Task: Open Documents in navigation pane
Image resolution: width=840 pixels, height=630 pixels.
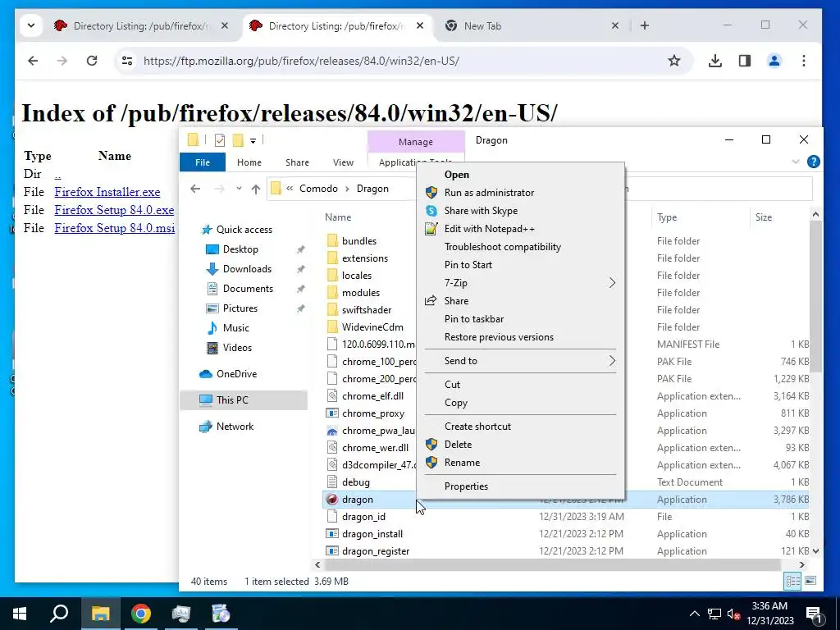Action: (x=248, y=289)
